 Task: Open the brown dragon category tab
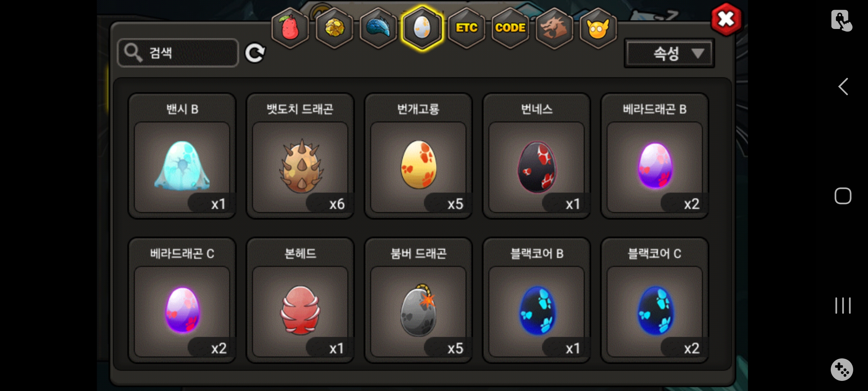click(x=554, y=28)
